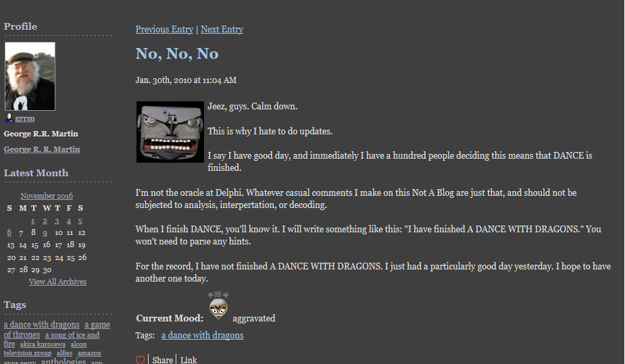Viewport: 625px width, 364px height.
Task: Go to the Next Entry
Action: [222, 30]
